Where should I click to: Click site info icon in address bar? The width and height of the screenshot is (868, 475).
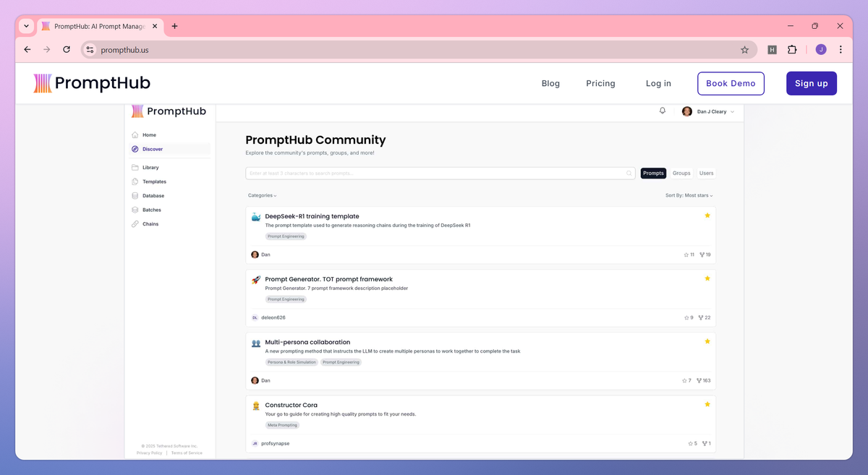tap(90, 50)
